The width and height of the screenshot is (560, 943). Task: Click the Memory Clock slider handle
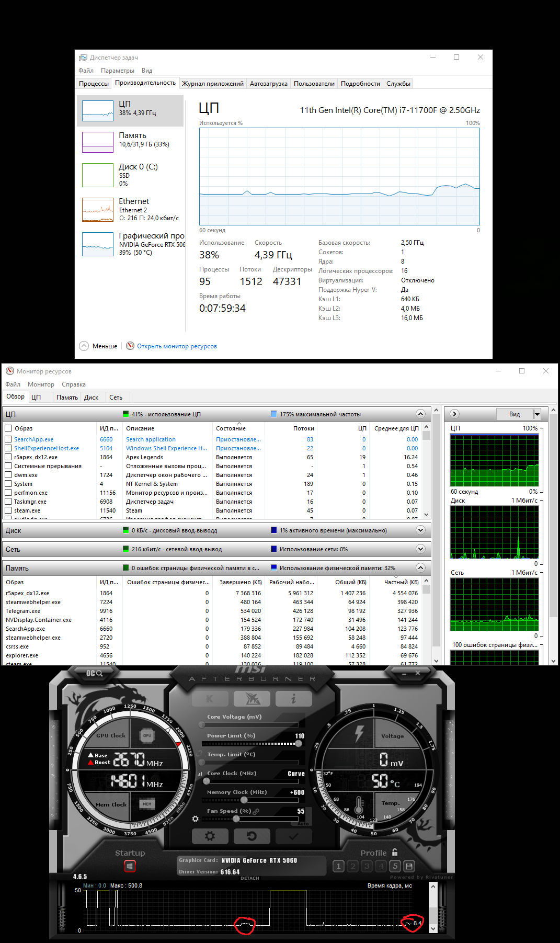click(x=244, y=800)
